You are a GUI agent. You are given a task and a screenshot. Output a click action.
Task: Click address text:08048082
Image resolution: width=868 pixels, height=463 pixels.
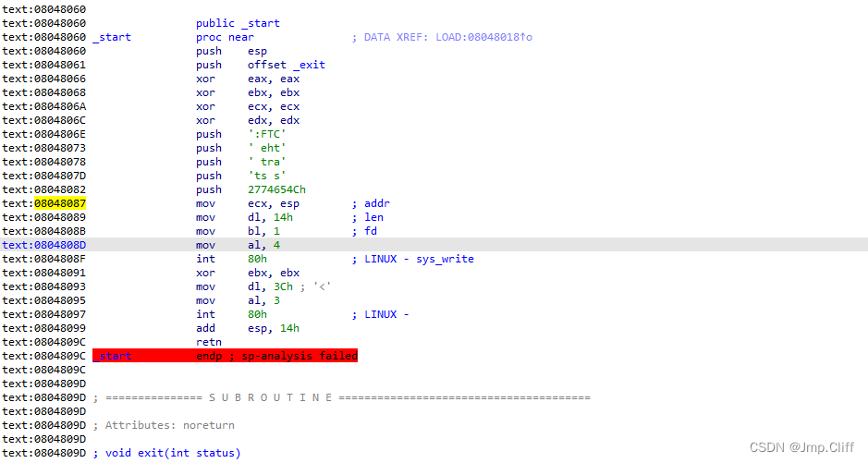point(44,189)
